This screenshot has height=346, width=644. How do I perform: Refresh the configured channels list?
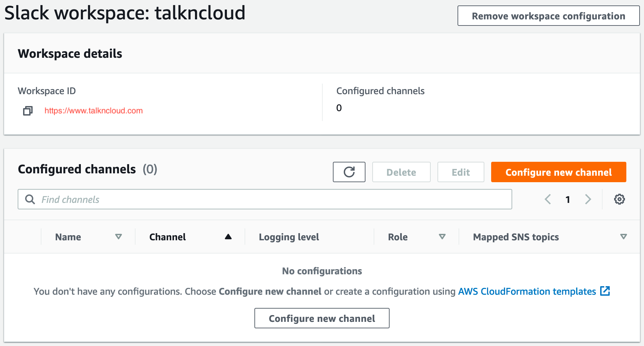point(349,172)
